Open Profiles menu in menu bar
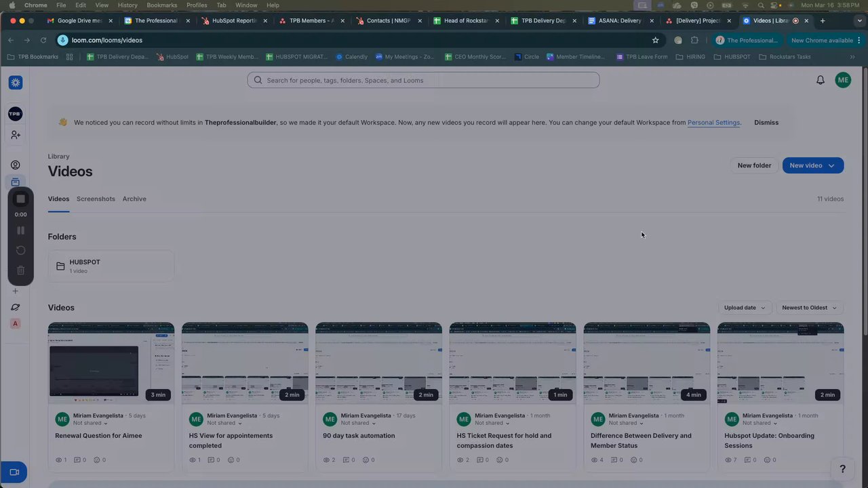 click(197, 5)
